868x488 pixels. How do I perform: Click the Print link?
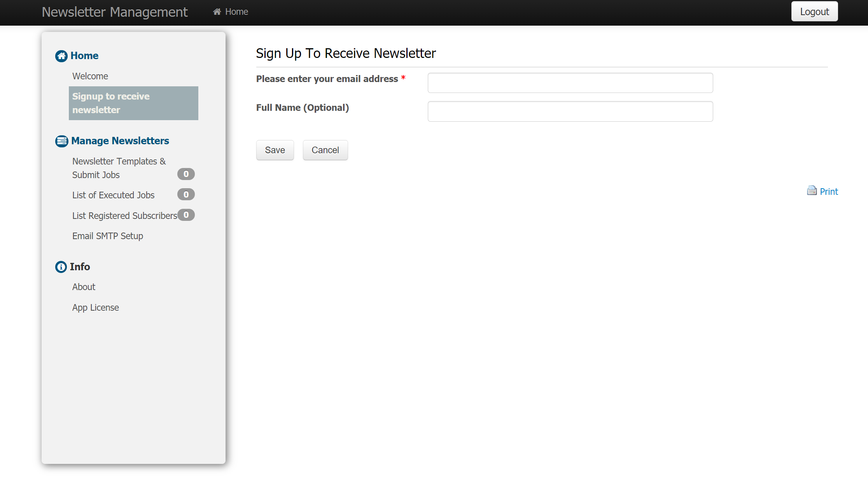click(x=829, y=192)
